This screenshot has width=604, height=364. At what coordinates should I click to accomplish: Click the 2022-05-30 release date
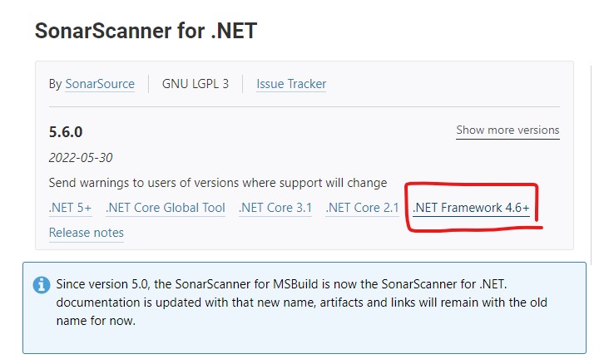pyautogui.click(x=81, y=158)
